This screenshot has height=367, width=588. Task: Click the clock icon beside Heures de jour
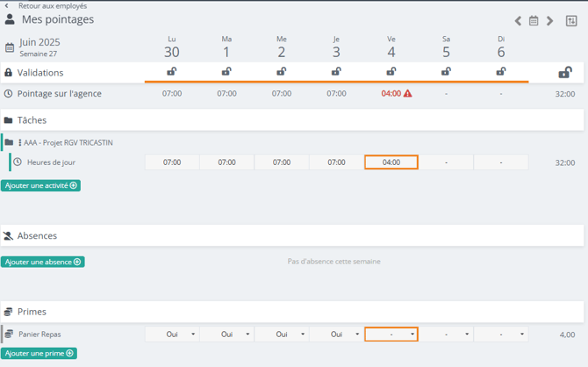(x=18, y=162)
